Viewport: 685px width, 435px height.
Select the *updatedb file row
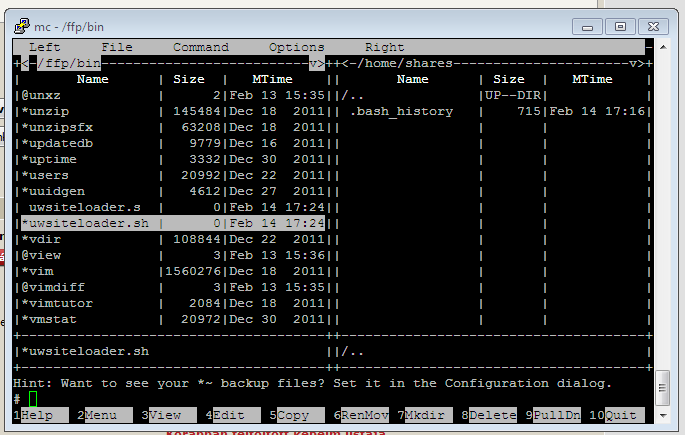173,143
